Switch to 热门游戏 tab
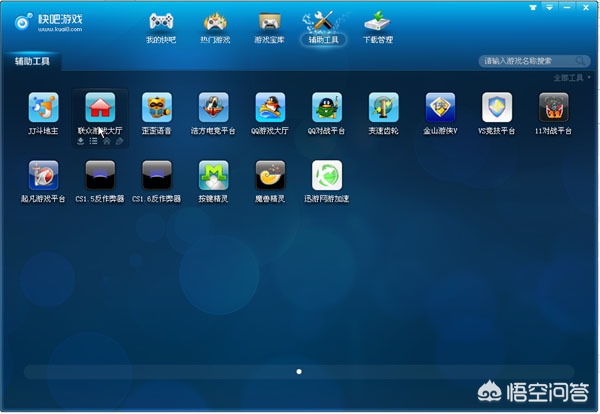Viewport: 600px width, 414px height. [215, 28]
